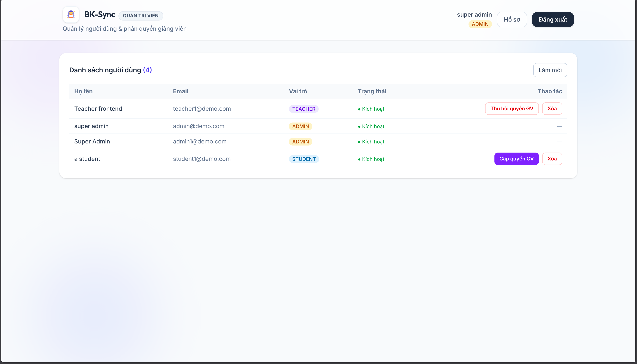
Task: Click the ADMIN badge in admin@demo.com row
Action: pos(300,126)
